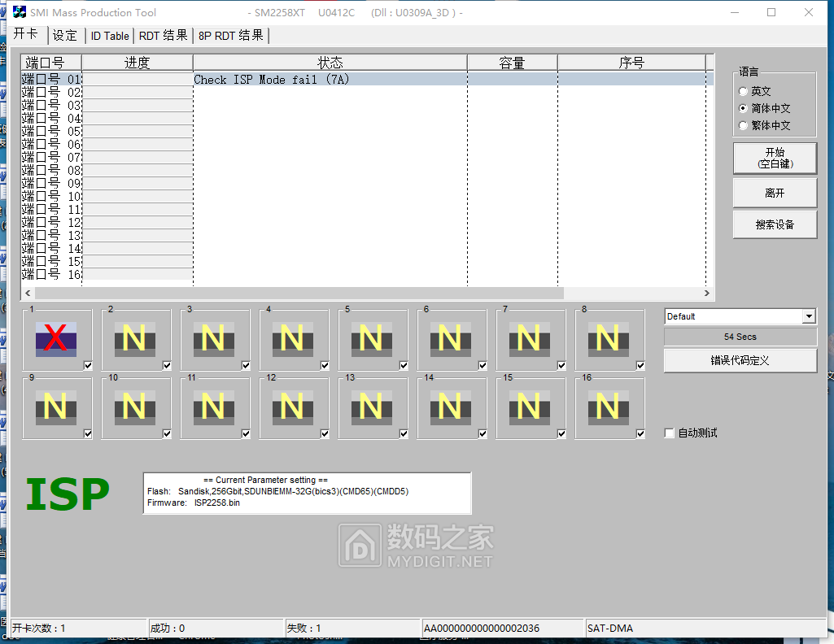Viewport: 834px width, 644px height.
Task: Click the N status icon for port 4
Action: [x=293, y=339]
